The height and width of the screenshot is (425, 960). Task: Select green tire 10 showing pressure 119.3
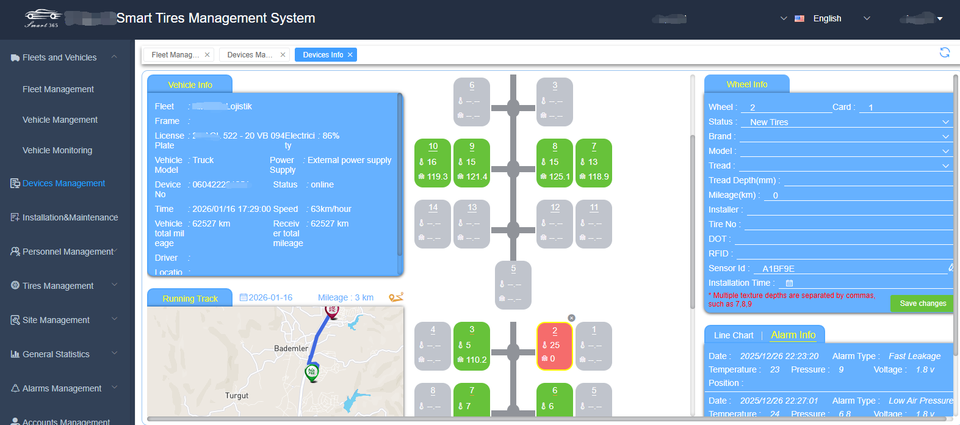pos(432,161)
